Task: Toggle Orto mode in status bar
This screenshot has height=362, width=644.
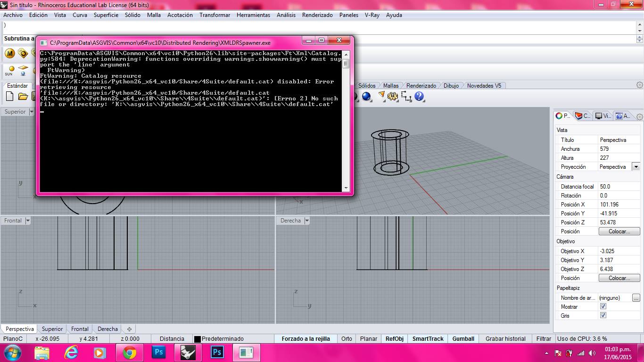Action: pos(347,338)
